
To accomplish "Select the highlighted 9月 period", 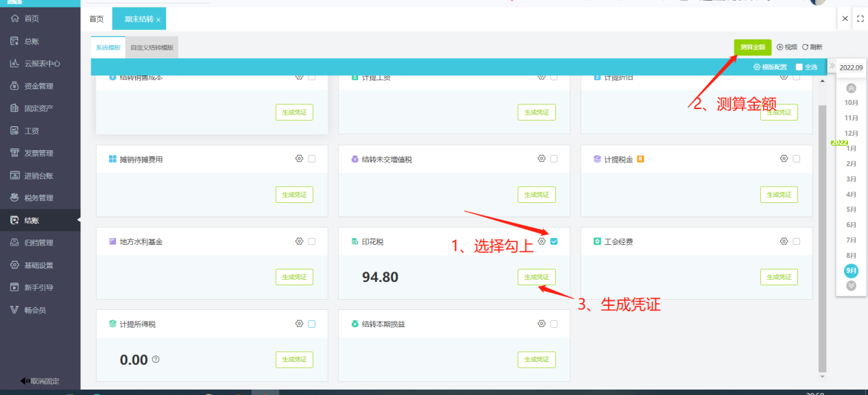I will pos(851,270).
